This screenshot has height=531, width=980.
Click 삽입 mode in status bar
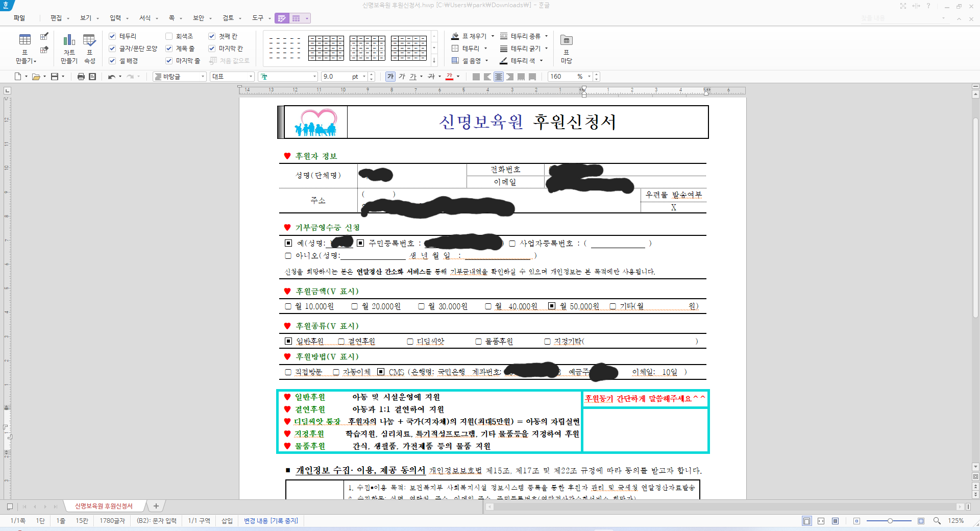pos(227,521)
